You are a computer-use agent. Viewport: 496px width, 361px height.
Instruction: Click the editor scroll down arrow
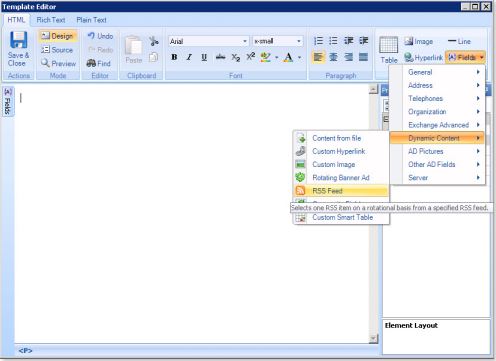pos(373,339)
